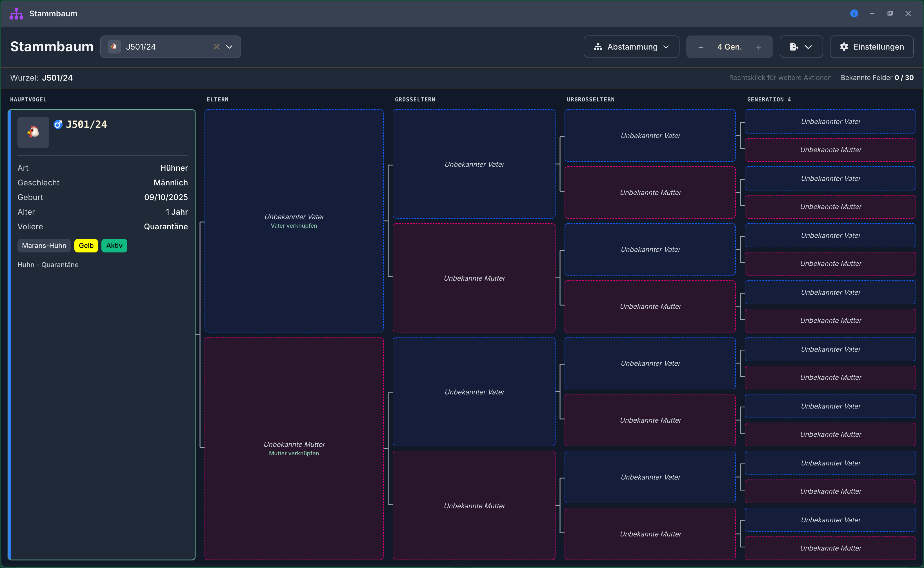
Task: Open the export file dropdown
Action: pos(801,46)
